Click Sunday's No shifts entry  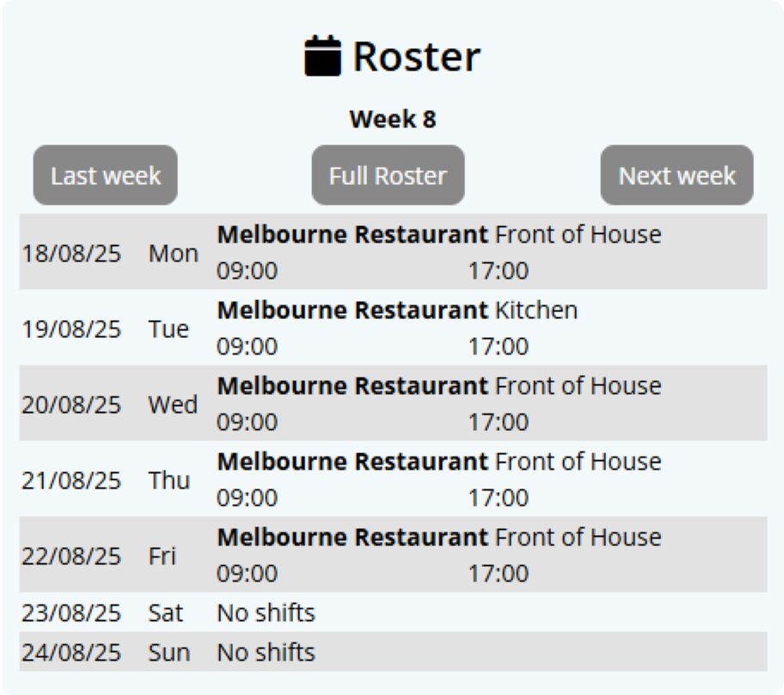tap(266, 653)
